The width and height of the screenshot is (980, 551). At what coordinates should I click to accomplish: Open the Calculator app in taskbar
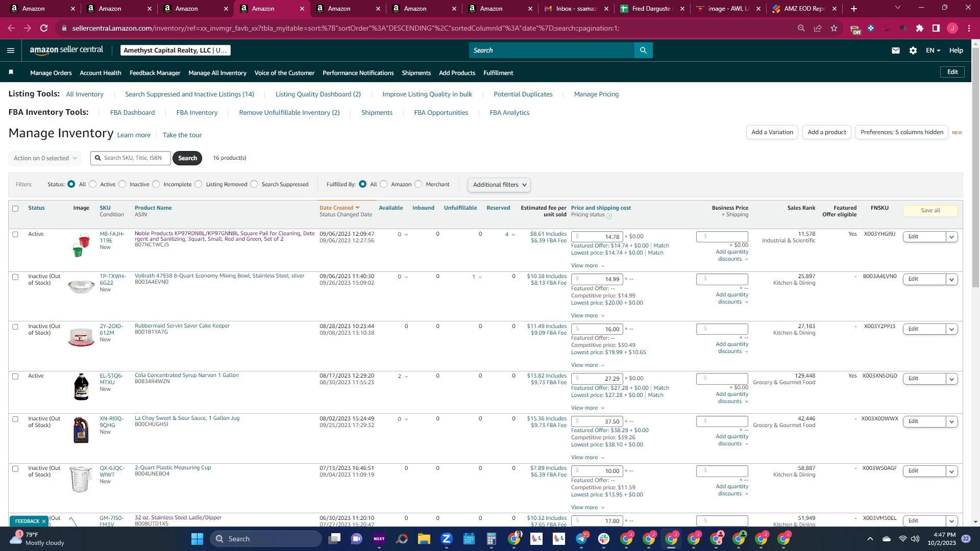[x=491, y=539]
